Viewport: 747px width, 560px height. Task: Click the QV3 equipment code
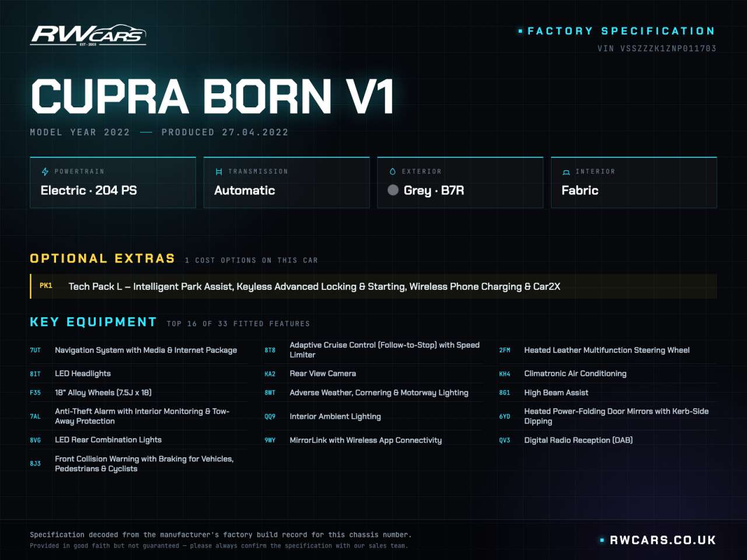(505, 440)
